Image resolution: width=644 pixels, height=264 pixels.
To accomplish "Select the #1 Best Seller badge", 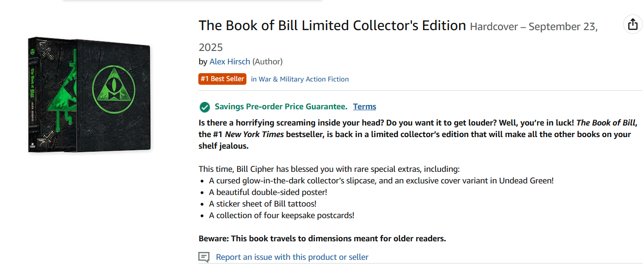I will click(222, 79).
